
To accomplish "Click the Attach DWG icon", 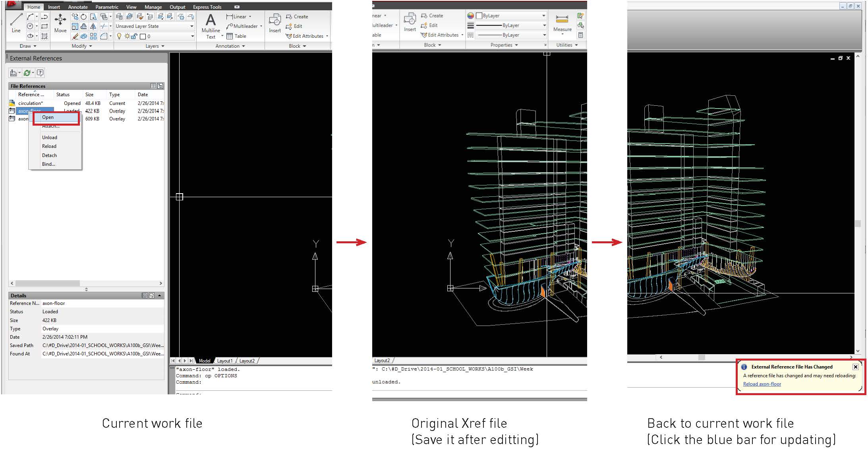I will click(x=14, y=73).
